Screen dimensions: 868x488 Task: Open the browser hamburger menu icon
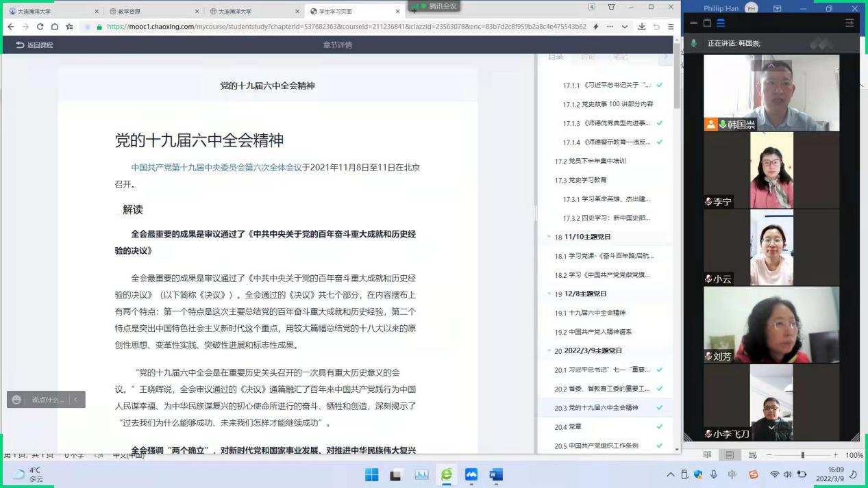click(x=671, y=27)
